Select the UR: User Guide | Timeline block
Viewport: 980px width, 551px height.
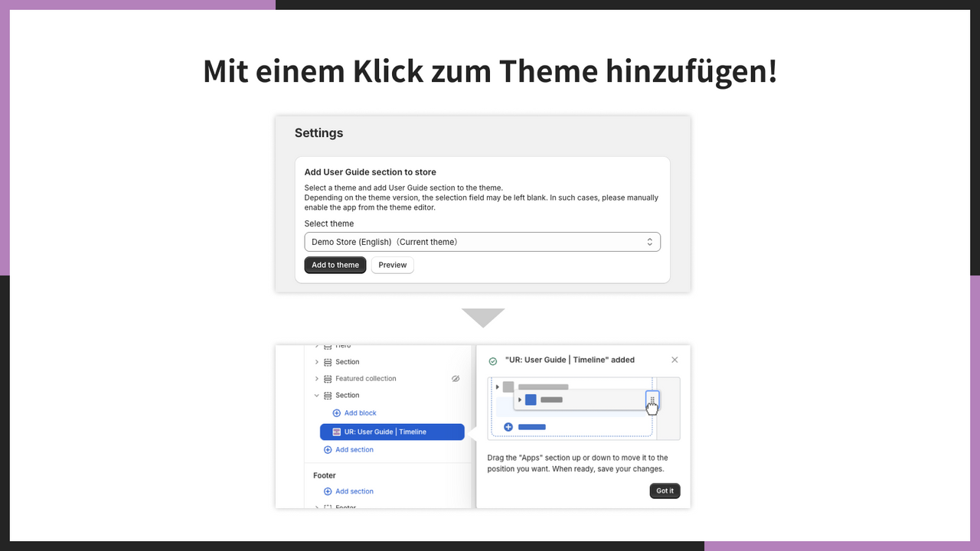(x=392, y=432)
